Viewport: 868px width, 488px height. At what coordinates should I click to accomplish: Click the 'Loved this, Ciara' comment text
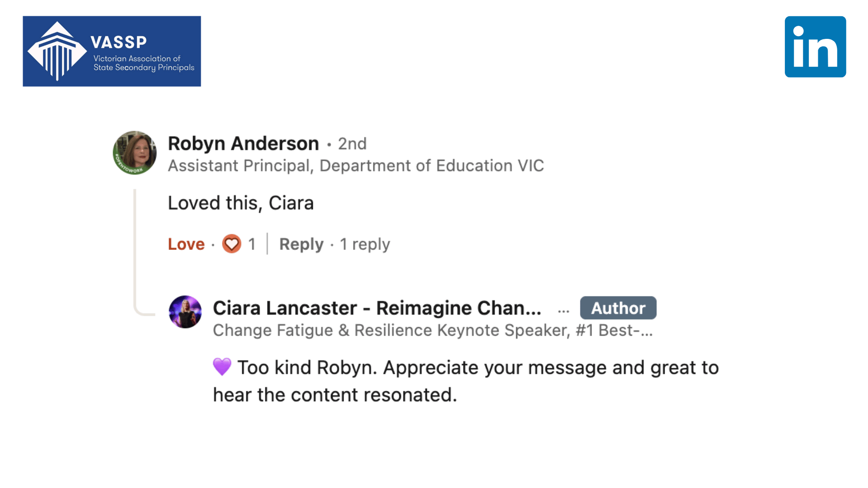(x=241, y=203)
